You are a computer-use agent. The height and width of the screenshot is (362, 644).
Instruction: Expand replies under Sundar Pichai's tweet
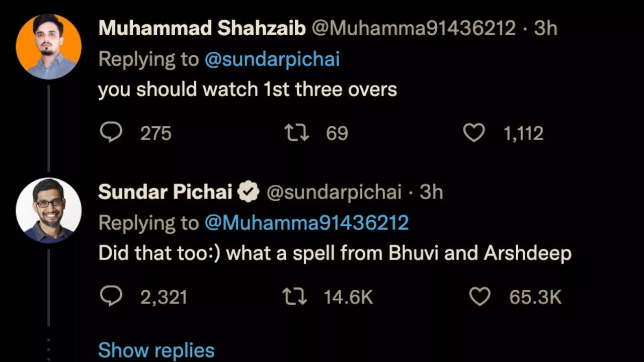[156, 349]
